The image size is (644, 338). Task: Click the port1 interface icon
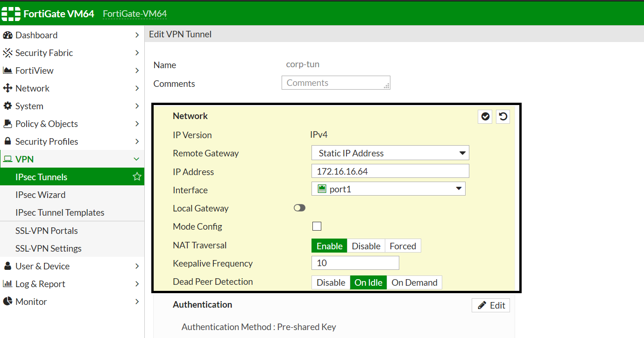click(322, 189)
